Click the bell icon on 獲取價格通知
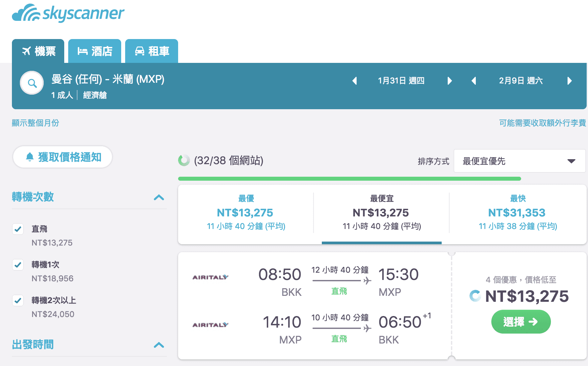Image resolution: width=588 pixels, height=366 pixels. point(30,157)
